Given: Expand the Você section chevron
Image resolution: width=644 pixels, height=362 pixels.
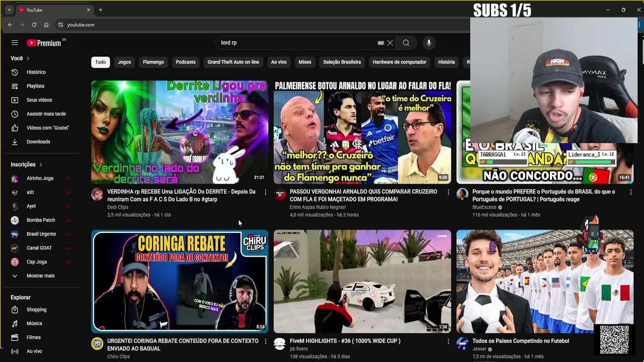Looking at the screenshot, I should (x=28, y=58).
